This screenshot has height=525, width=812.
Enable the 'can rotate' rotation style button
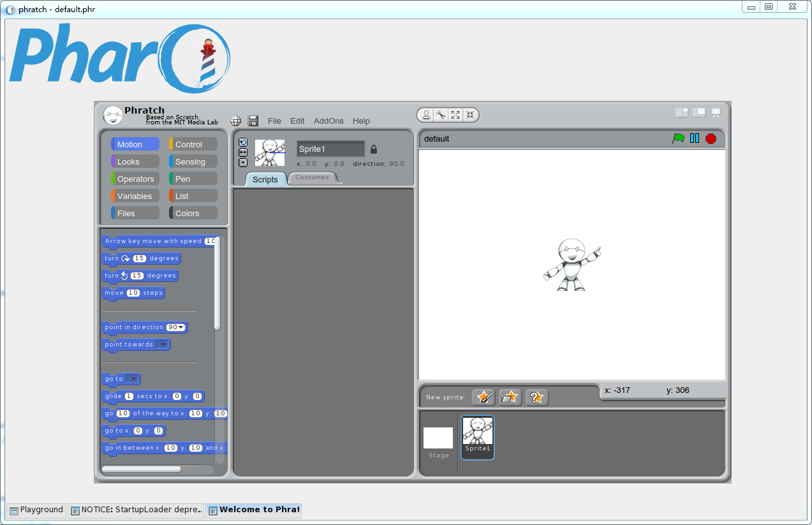click(242, 142)
